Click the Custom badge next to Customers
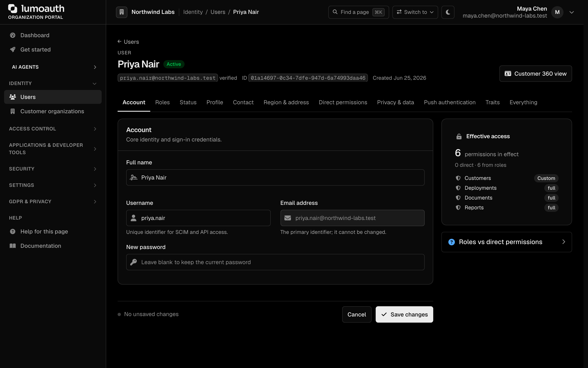Image resolution: width=588 pixels, height=368 pixels. [x=546, y=178]
